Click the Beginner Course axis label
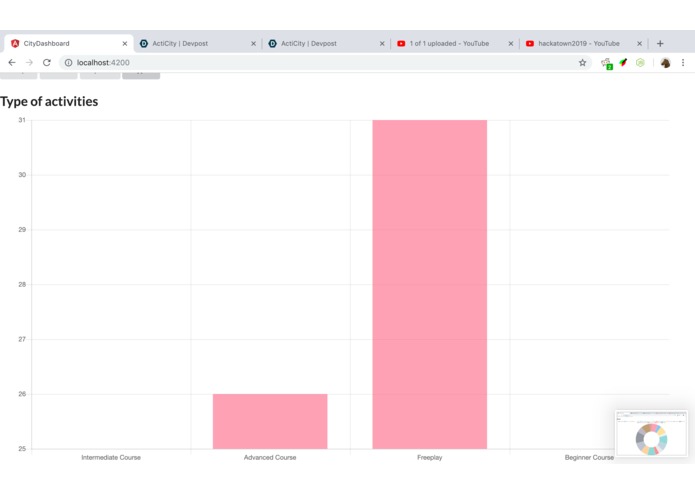 [x=589, y=457]
